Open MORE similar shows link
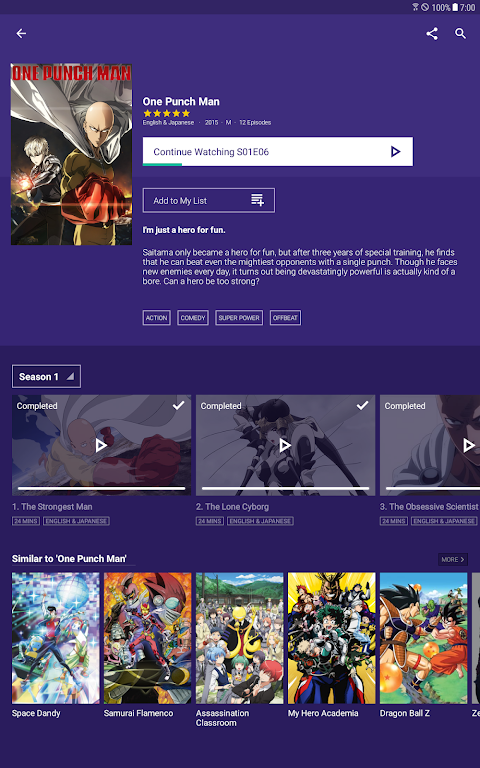Viewport: 480px width, 768px height. 453,559
